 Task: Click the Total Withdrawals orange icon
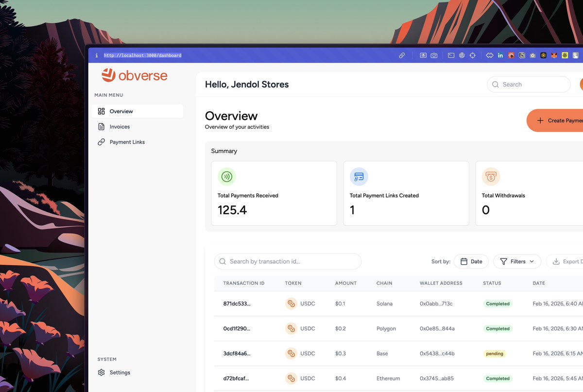491,177
